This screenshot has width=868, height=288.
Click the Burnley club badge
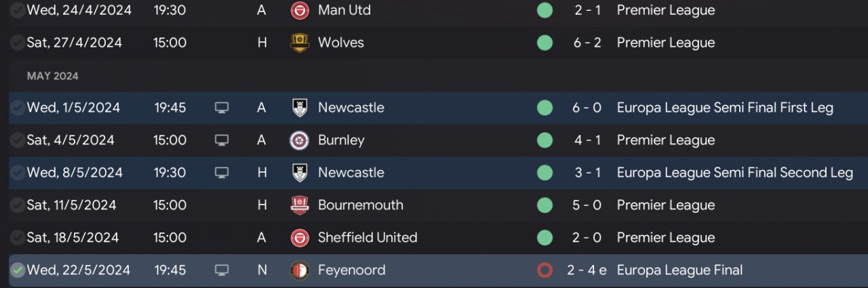click(300, 140)
